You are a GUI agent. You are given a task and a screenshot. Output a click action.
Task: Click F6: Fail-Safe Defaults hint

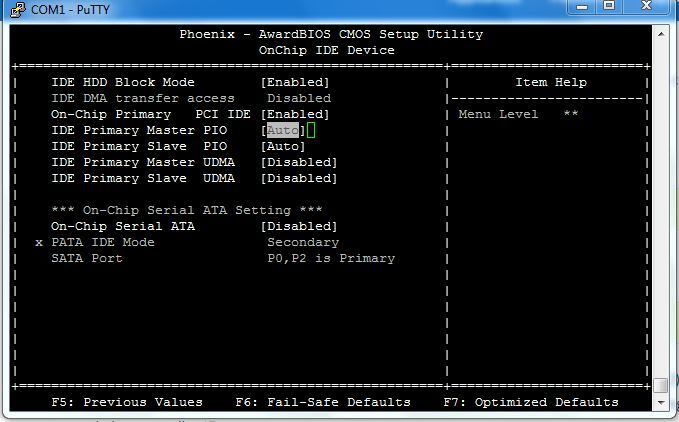coord(323,403)
